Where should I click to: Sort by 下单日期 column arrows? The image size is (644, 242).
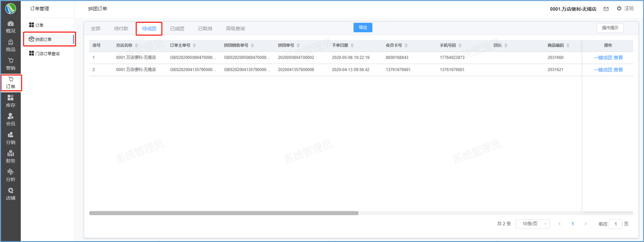(352, 45)
